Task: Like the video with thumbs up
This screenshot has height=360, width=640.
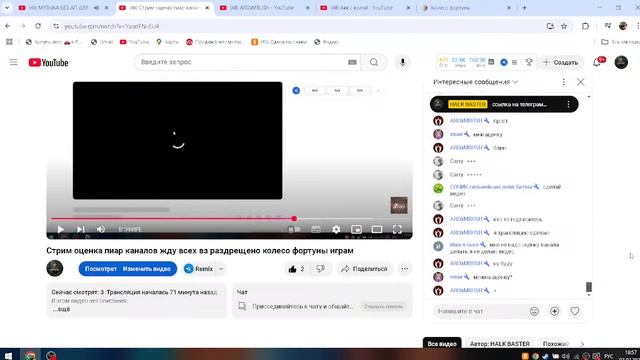Action: tap(297, 269)
